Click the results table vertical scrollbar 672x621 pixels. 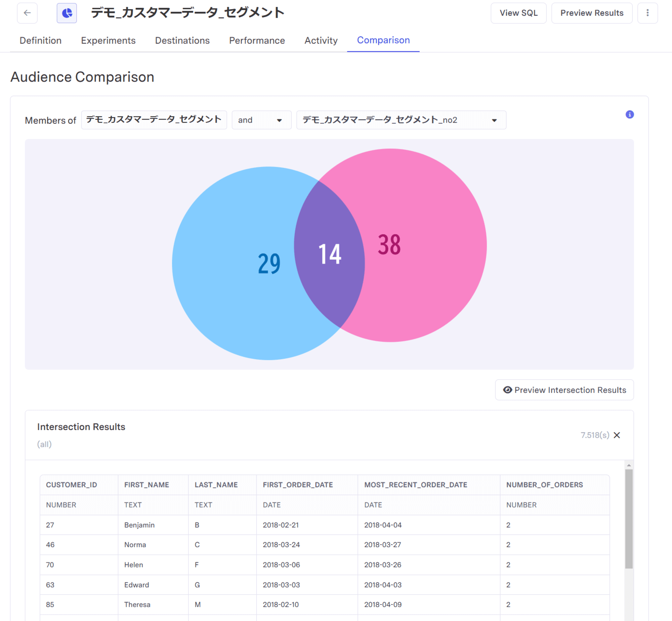(x=629, y=519)
